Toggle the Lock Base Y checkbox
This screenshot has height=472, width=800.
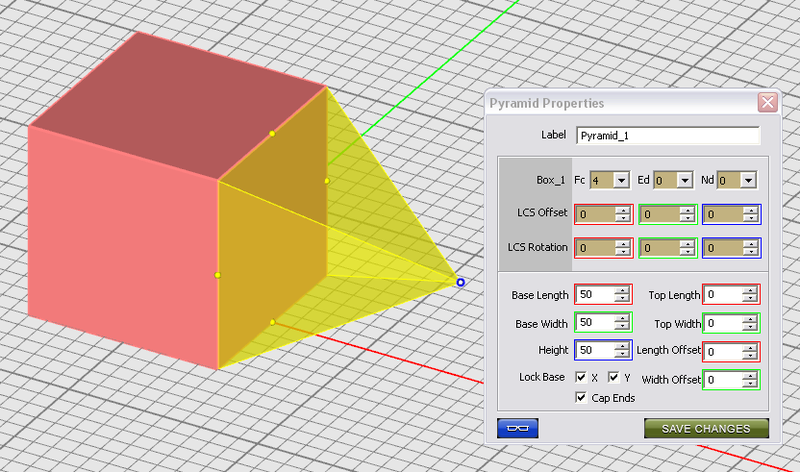tap(614, 378)
